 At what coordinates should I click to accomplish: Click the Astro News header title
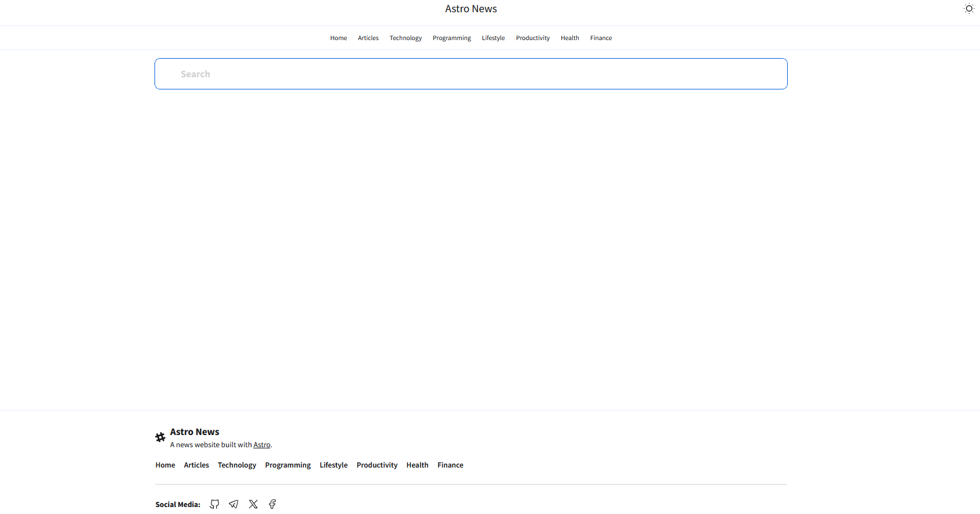point(471,9)
